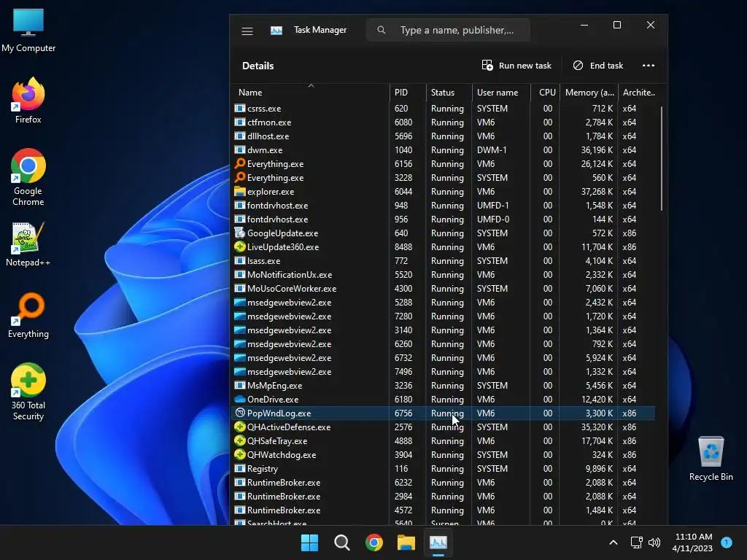Viewport: 747px width, 560px height.
Task: Click the explorer.exe folder icon
Action: point(239,192)
